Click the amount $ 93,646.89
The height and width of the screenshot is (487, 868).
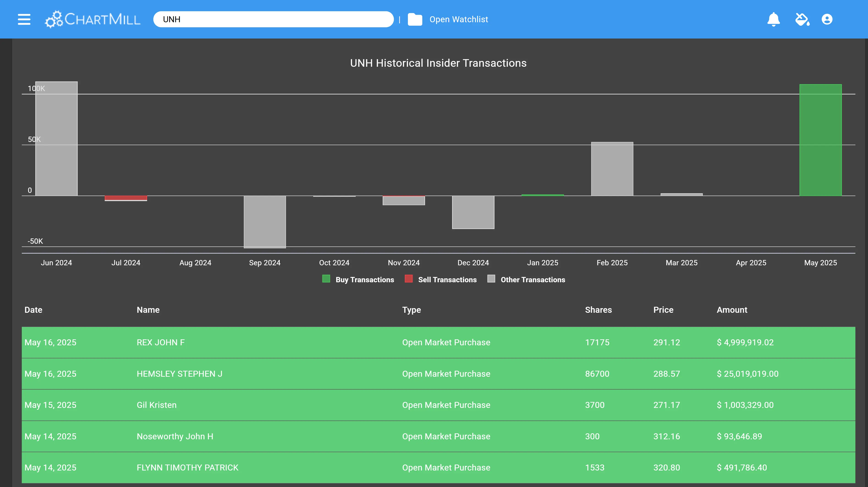[739, 436]
